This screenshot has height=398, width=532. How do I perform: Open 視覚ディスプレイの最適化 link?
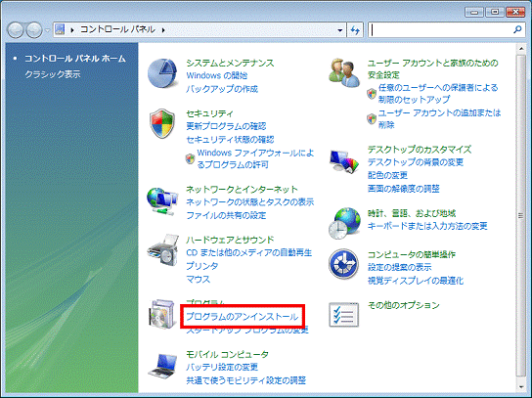[x=416, y=281]
